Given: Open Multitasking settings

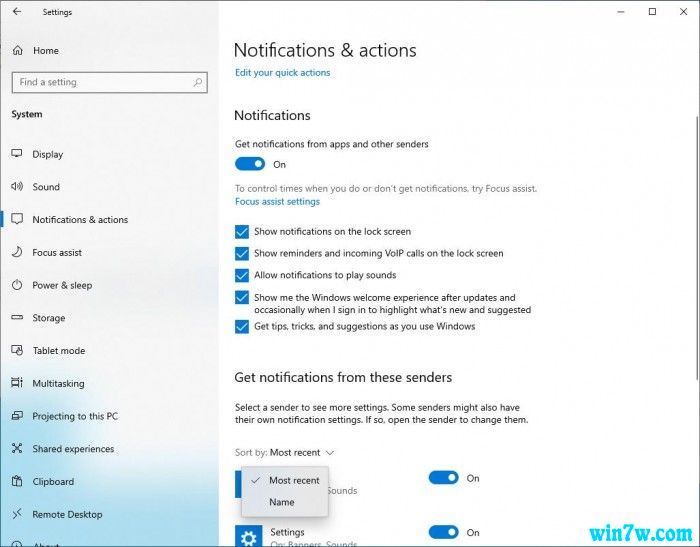Looking at the screenshot, I should click(x=58, y=383).
